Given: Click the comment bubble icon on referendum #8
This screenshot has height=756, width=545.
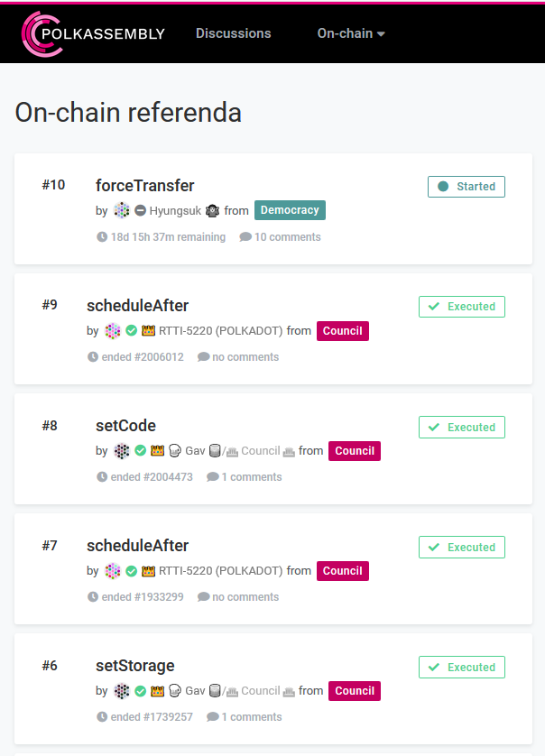Looking at the screenshot, I should click(213, 477).
